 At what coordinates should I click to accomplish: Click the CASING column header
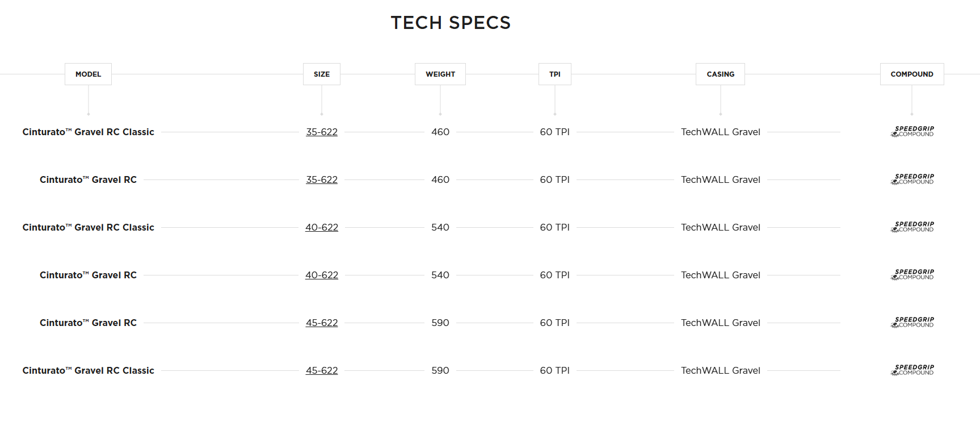click(x=720, y=74)
